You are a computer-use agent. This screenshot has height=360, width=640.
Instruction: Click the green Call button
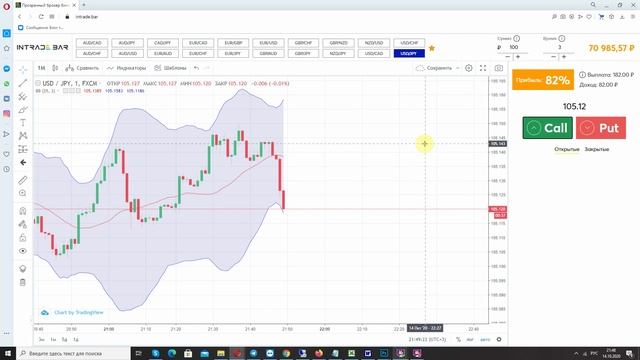(x=547, y=128)
